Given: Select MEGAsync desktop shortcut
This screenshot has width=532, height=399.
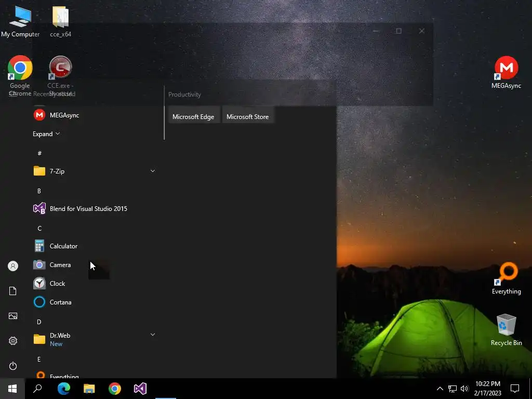Looking at the screenshot, I should tap(506, 72).
